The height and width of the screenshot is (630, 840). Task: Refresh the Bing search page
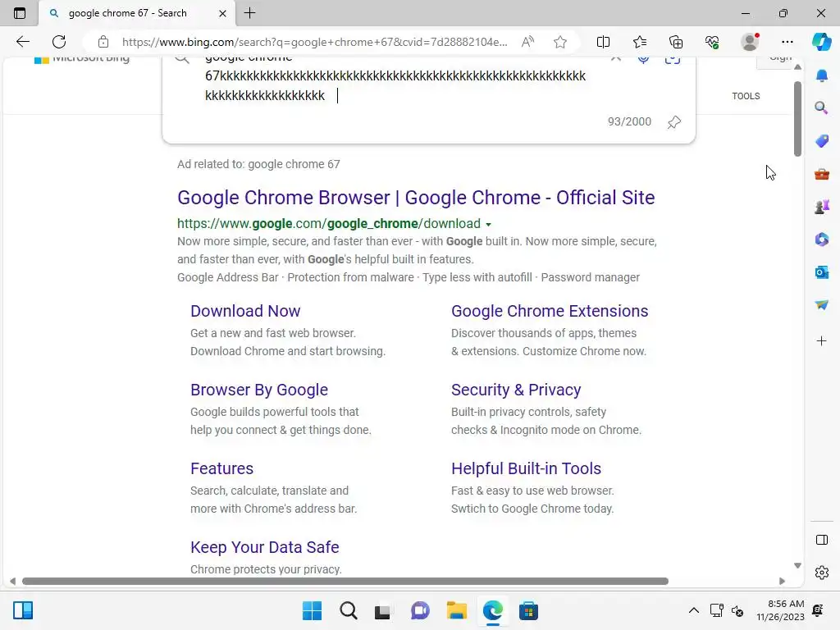[59, 42]
